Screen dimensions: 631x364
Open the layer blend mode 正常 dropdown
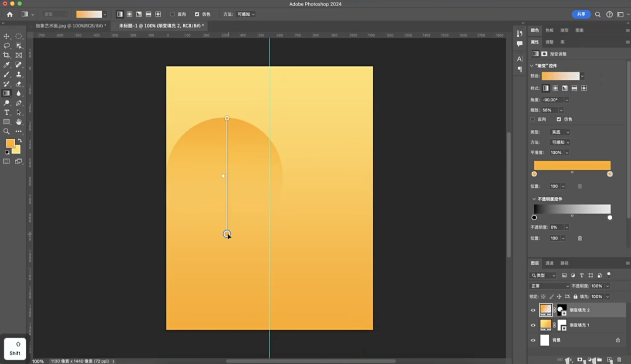pos(550,286)
